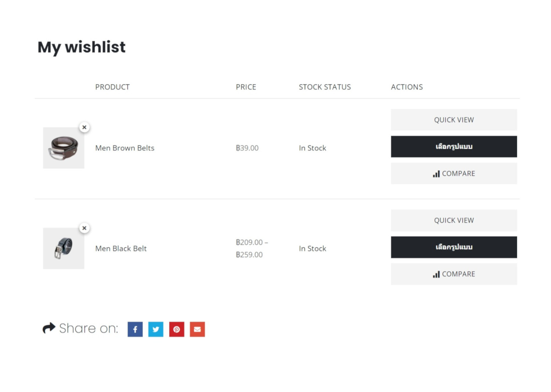Share wishlist on Facebook

point(135,329)
